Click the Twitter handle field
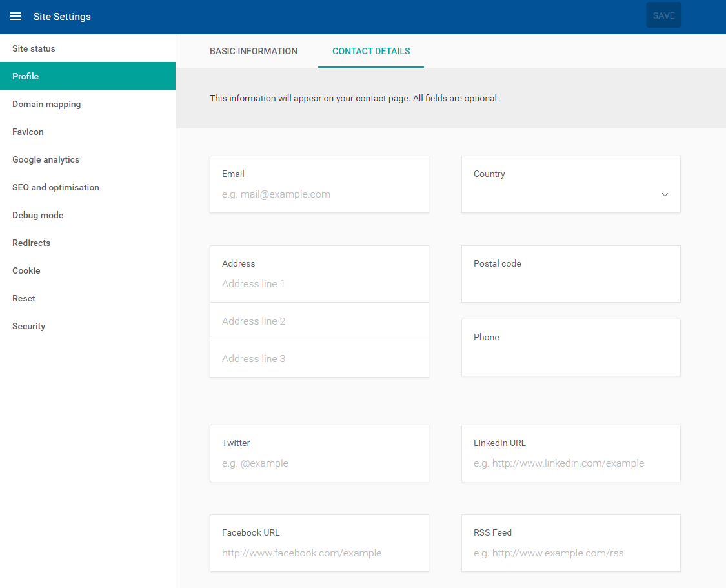This screenshot has width=726, height=588. coord(319,463)
